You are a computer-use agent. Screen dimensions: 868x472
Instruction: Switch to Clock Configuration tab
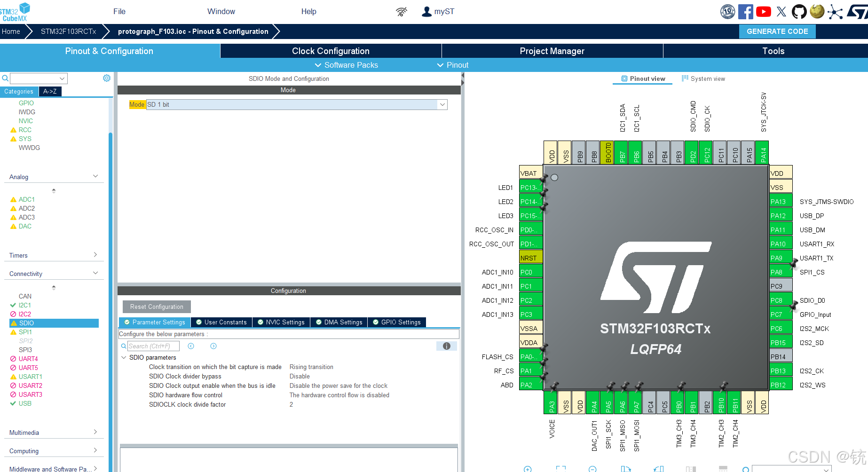coord(331,51)
